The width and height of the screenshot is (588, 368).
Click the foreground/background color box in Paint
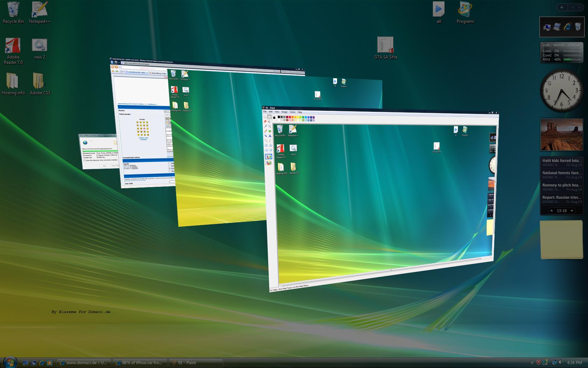click(275, 118)
